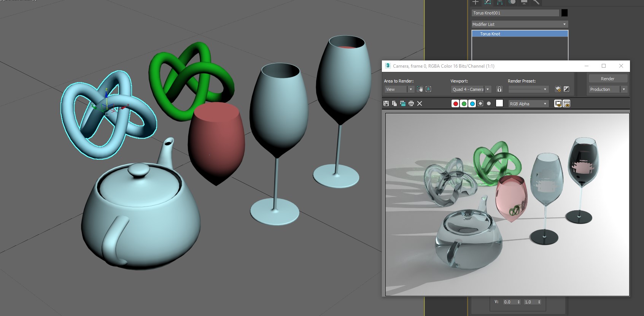Open Render Setup teapot gear icon
The width and height of the screenshot is (644, 316).
(x=558, y=89)
